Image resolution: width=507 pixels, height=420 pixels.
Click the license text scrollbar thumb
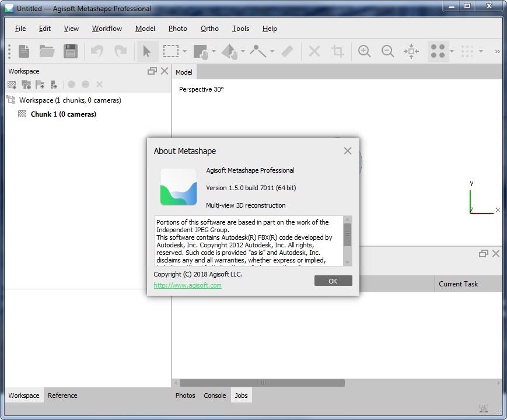pos(347,235)
